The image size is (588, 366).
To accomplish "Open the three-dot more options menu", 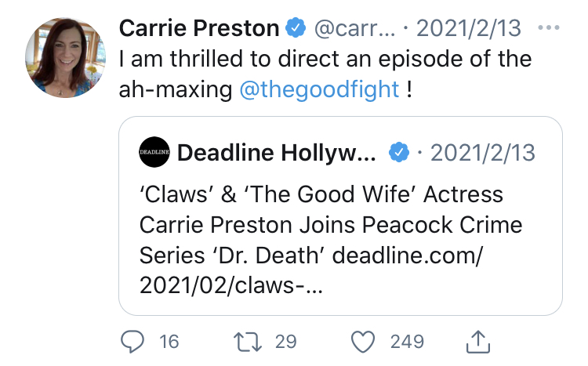I will click(x=548, y=27).
